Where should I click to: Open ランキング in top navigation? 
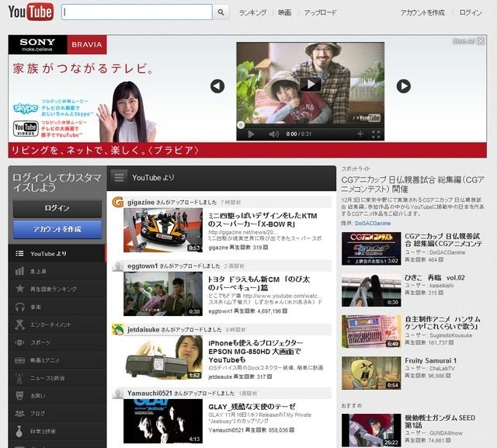252,12
